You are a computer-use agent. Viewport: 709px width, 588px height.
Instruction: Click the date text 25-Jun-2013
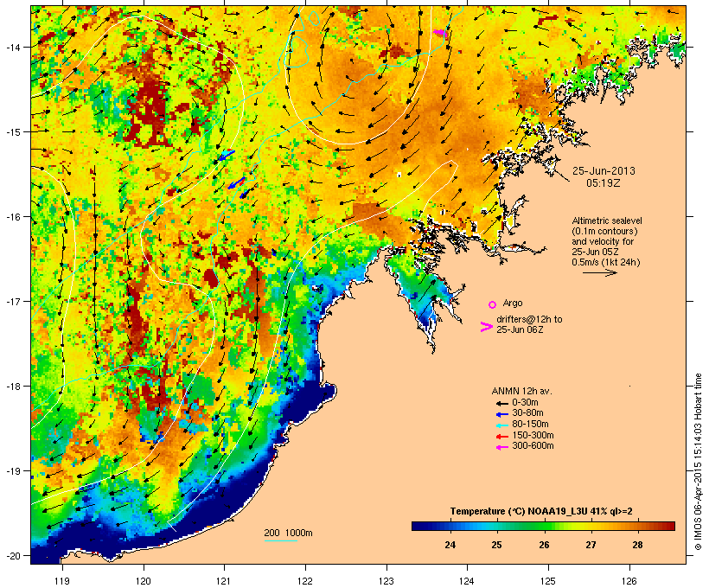point(604,171)
